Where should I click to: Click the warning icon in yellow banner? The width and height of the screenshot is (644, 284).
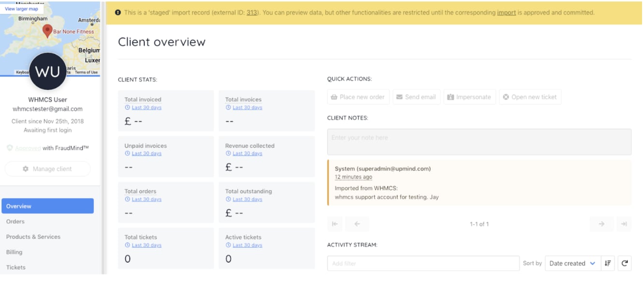[x=118, y=13]
